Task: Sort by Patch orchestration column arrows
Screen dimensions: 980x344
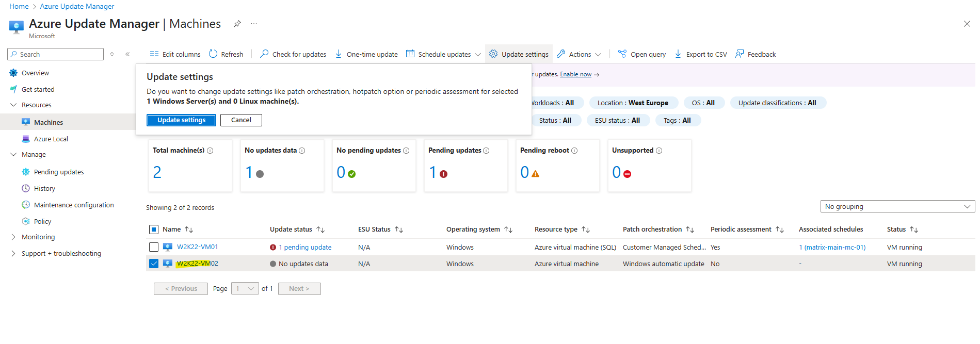Action: pyautogui.click(x=690, y=230)
